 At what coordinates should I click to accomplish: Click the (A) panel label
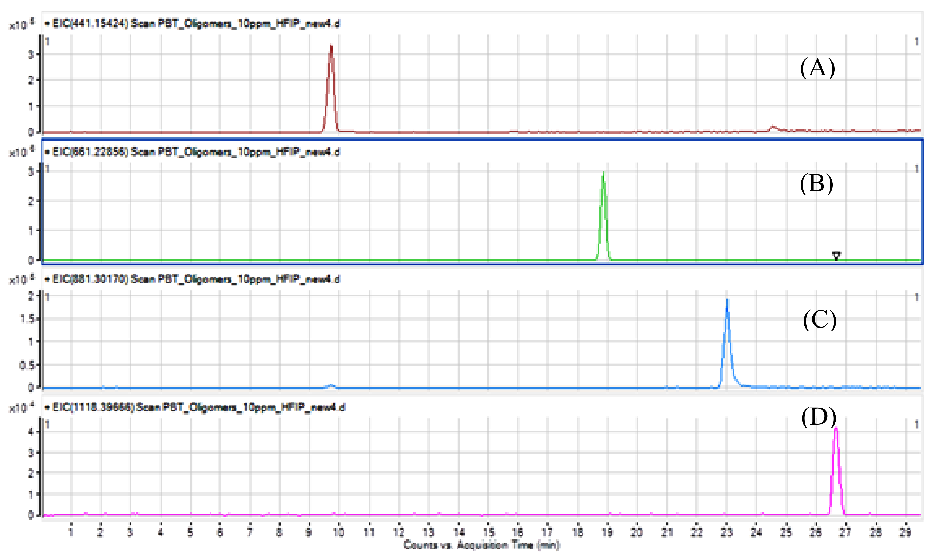pyautogui.click(x=818, y=68)
